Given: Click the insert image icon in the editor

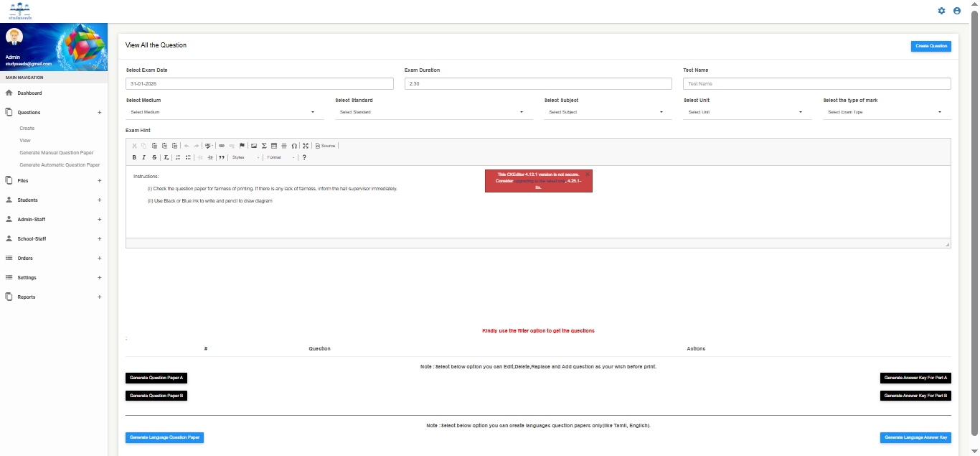Looking at the screenshot, I should pyautogui.click(x=254, y=146).
